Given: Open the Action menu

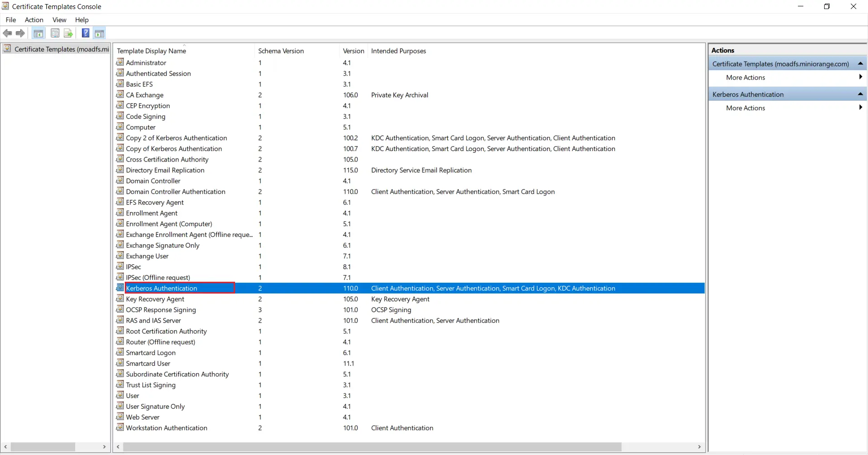Looking at the screenshot, I should tap(34, 20).
